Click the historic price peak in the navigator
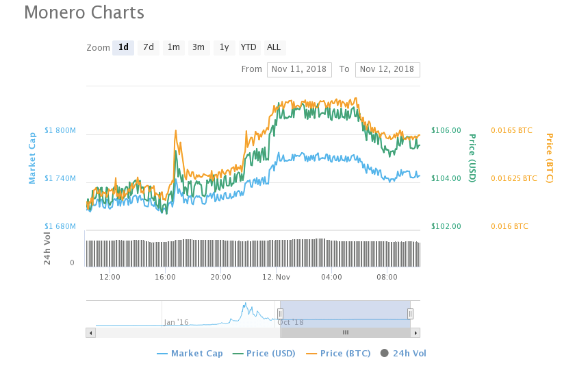Image resolution: width=588 pixels, height=366 pixels. point(244,304)
